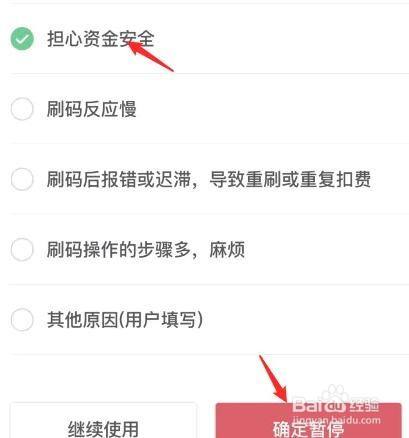Select the 刷码操作的步骤多 radio circle
This screenshot has width=409, height=438.
(x=22, y=249)
